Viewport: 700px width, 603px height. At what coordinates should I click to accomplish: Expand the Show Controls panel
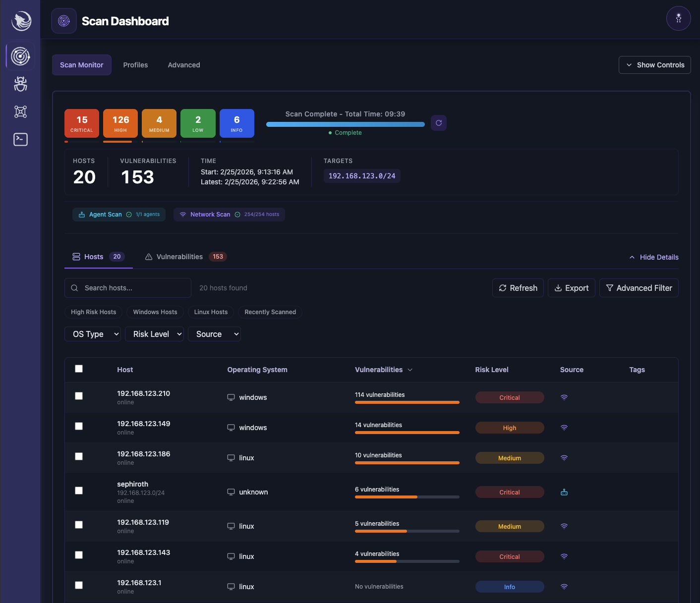pyautogui.click(x=654, y=64)
